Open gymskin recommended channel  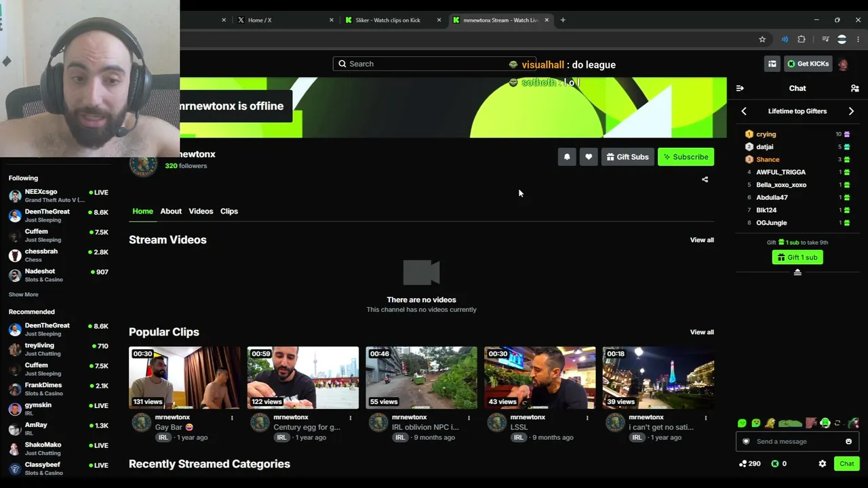pos(58,409)
